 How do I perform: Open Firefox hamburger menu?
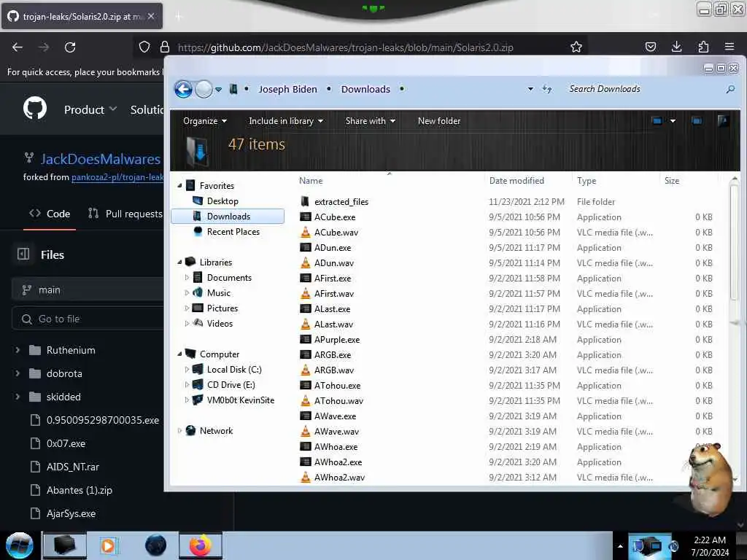point(729,47)
